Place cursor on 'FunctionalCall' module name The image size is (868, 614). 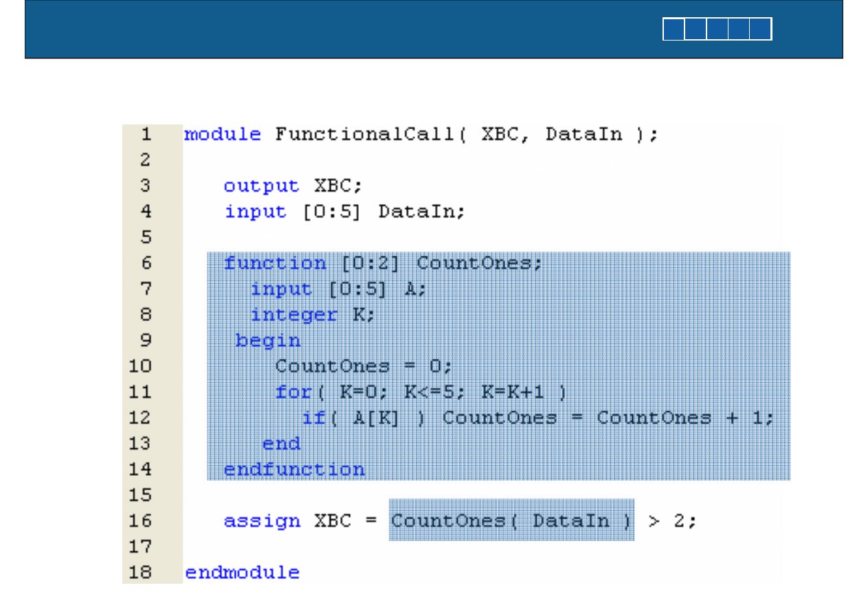364,134
